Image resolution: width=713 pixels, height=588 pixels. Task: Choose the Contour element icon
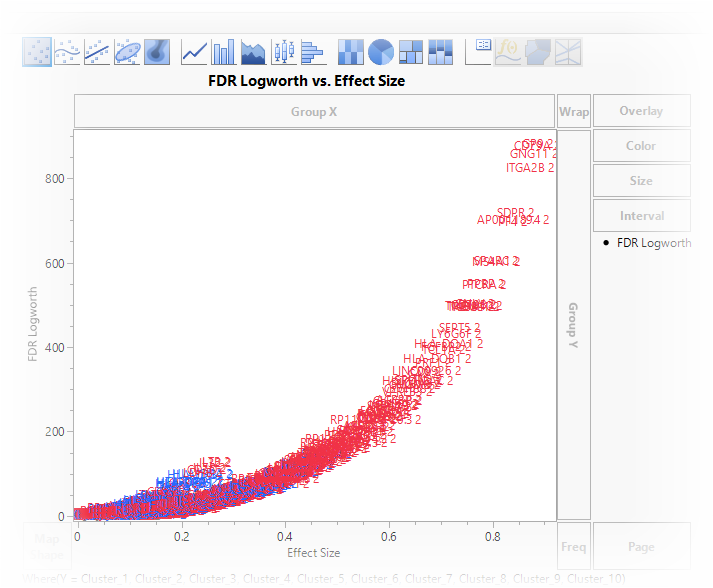(157, 51)
